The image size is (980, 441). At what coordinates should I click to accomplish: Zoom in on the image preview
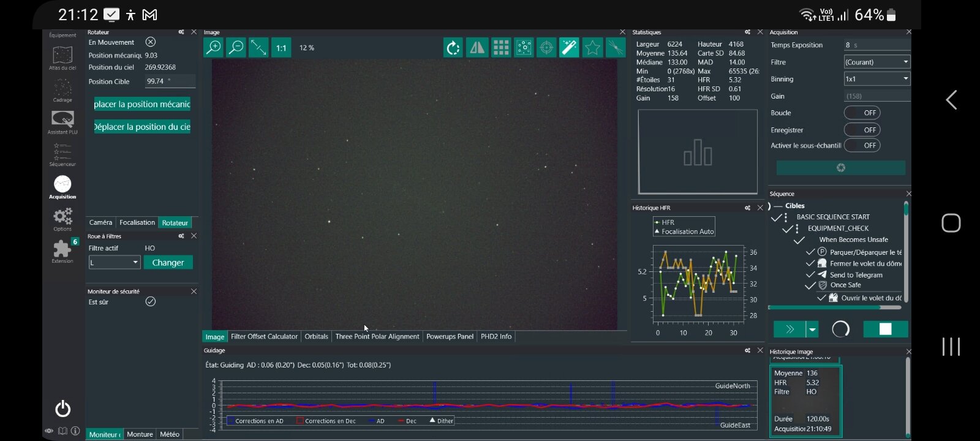[x=213, y=48]
